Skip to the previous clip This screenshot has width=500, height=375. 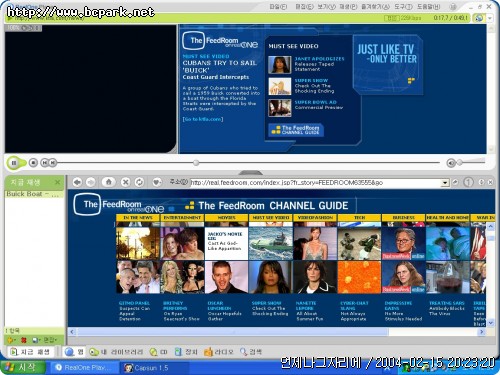[44, 163]
